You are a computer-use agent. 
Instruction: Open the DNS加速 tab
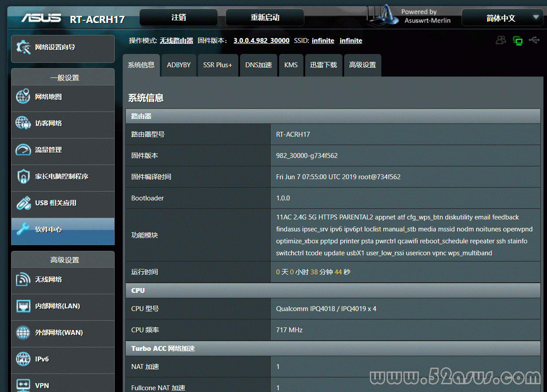click(259, 65)
